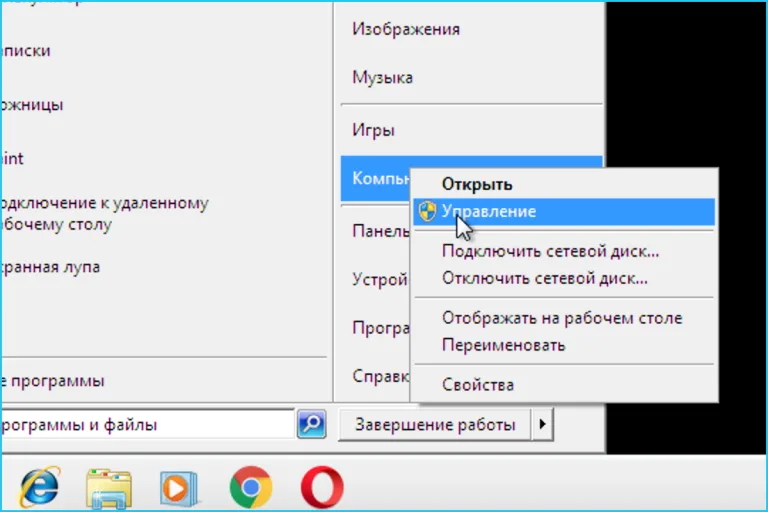Image resolution: width=768 pixels, height=512 pixels.
Task: Click the shield icon beside Управление
Action: click(x=427, y=212)
